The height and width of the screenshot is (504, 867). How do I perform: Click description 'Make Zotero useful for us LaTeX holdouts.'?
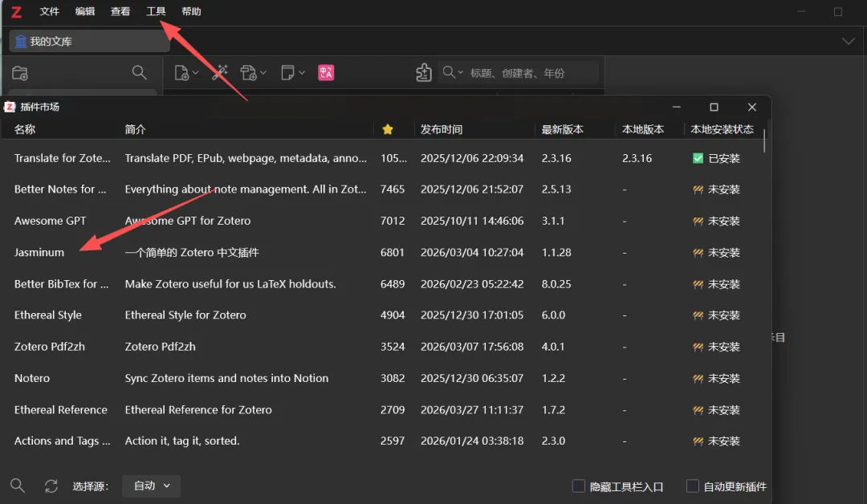(230, 283)
